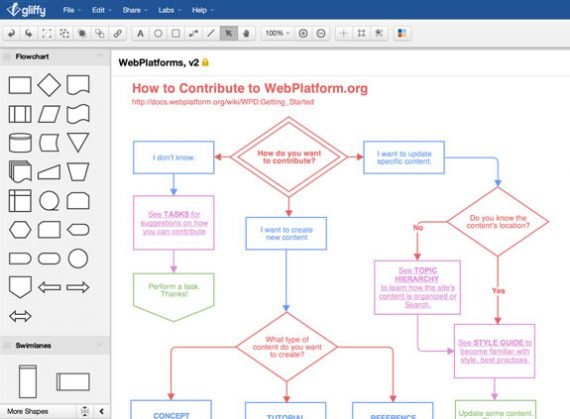Select the Ellipse drawing tool

point(158,33)
